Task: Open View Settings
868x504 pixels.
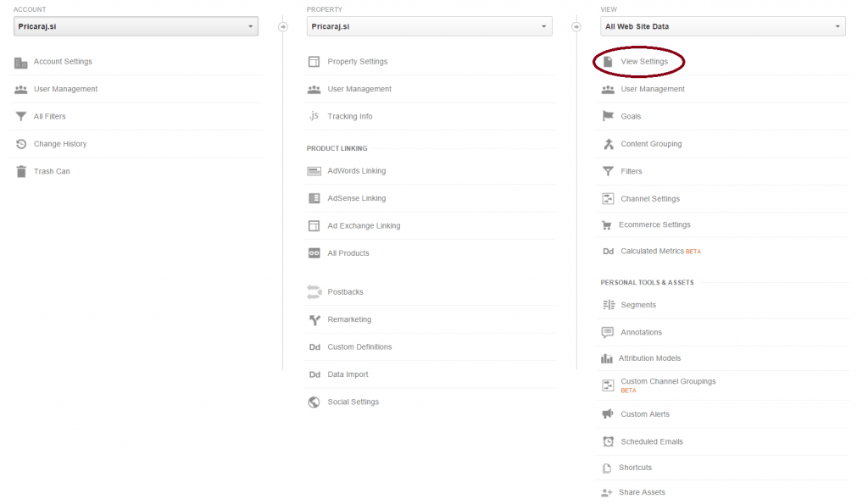Action: click(x=644, y=62)
